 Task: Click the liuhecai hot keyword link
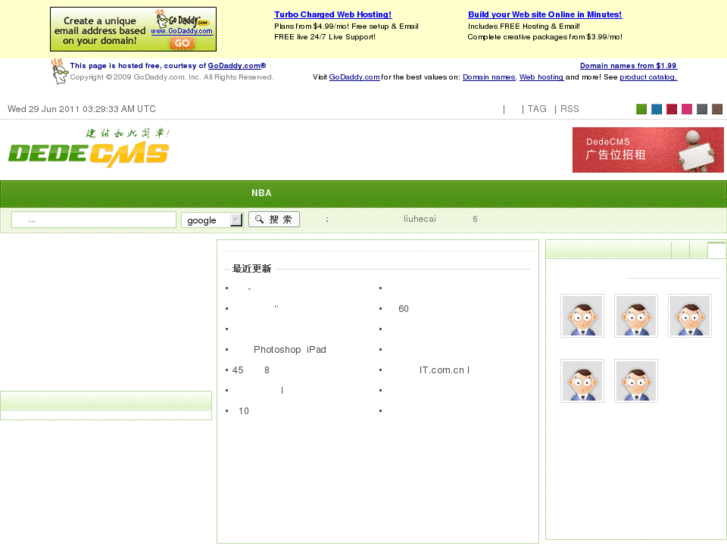[420, 219]
